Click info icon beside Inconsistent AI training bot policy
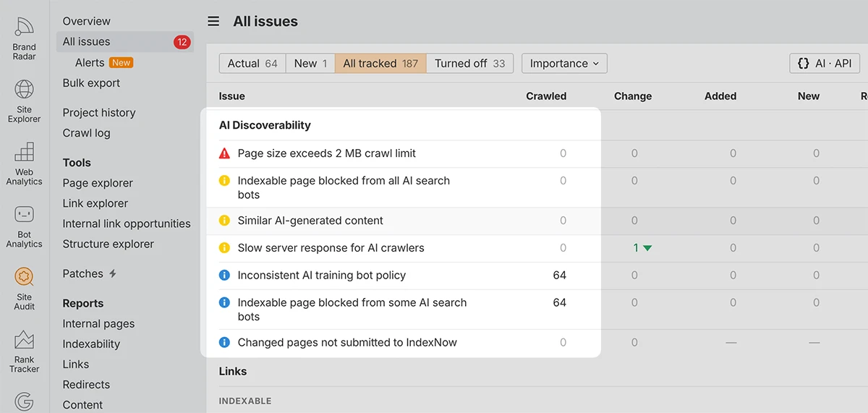This screenshot has height=413, width=868. tap(224, 276)
